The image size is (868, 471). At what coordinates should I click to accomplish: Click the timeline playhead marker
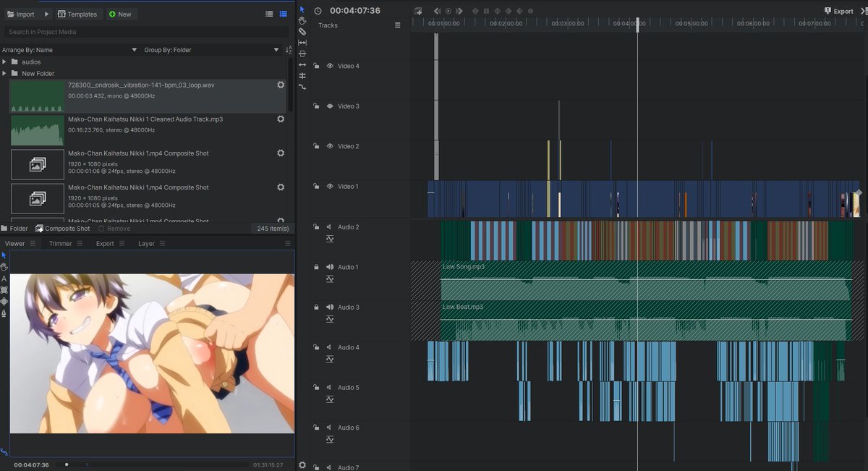tap(637, 24)
